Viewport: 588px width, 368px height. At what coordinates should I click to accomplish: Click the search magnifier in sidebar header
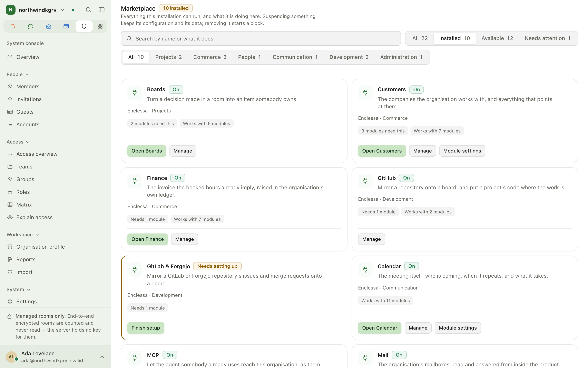(x=88, y=10)
